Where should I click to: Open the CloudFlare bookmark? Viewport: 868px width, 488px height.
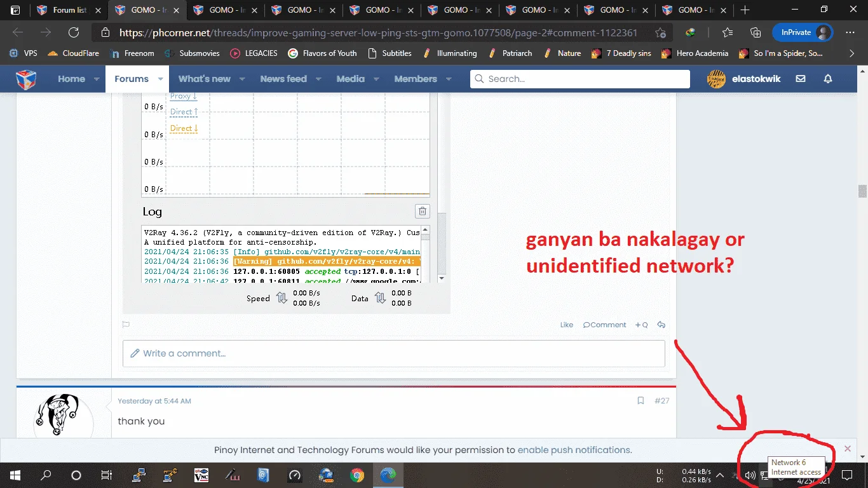[74, 53]
